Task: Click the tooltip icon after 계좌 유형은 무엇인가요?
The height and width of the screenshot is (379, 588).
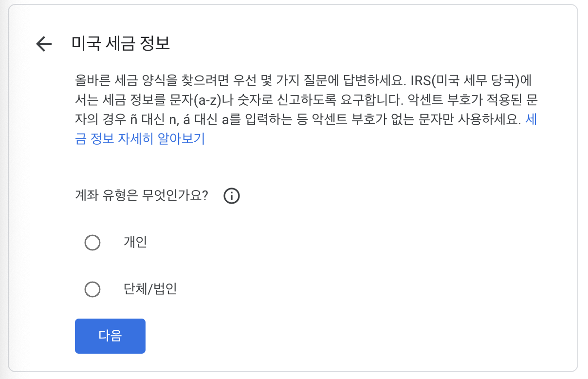Action: pos(232,196)
